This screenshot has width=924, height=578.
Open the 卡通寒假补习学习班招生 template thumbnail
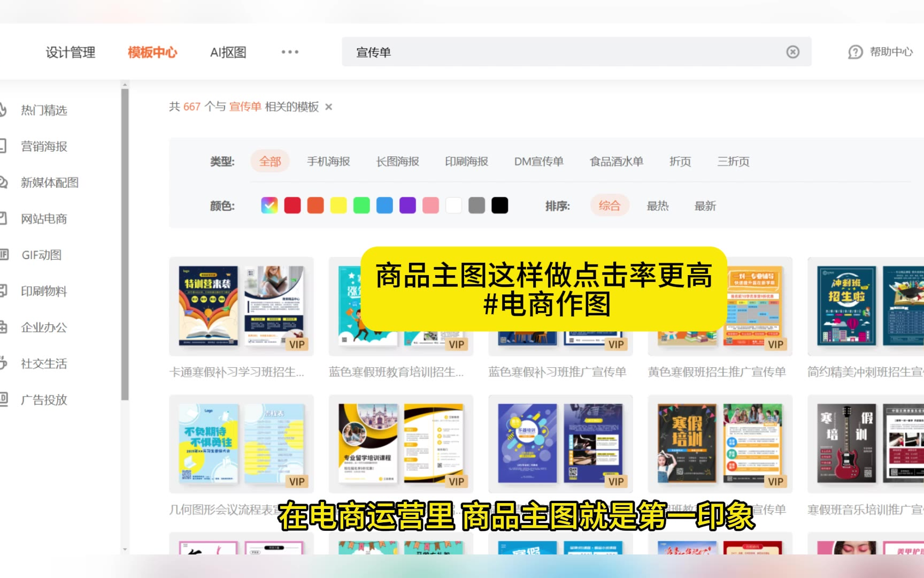click(x=241, y=307)
